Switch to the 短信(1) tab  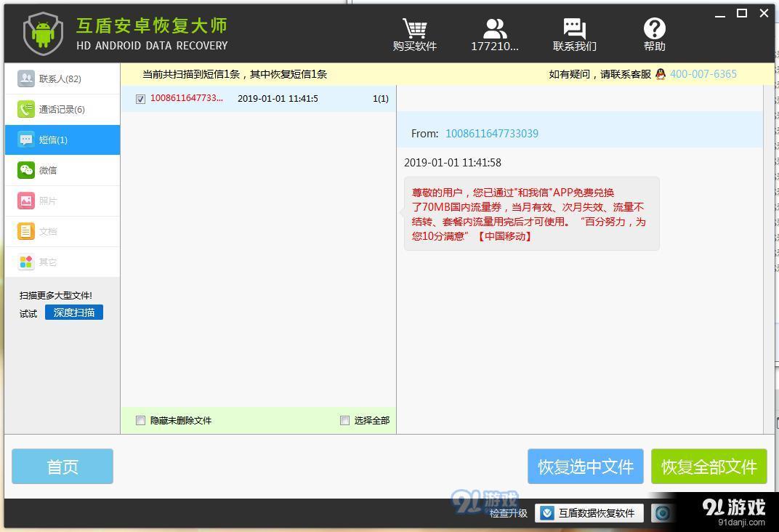(x=62, y=140)
